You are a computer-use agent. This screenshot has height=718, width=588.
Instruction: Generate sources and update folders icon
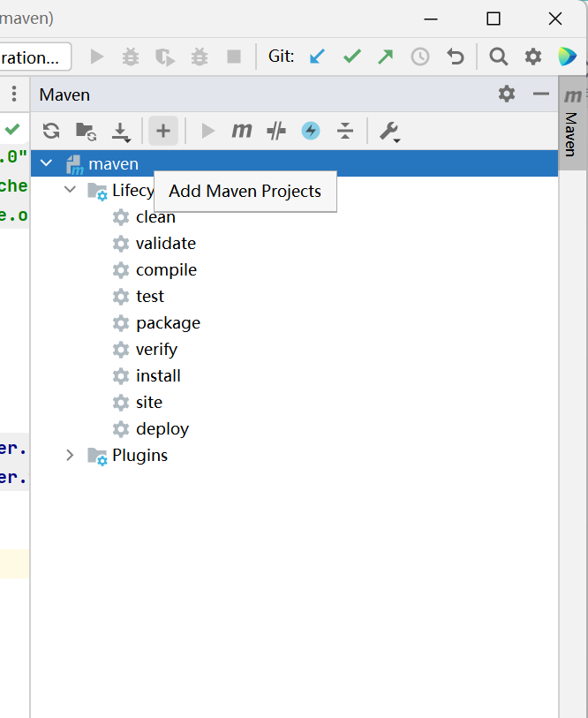point(87,131)
